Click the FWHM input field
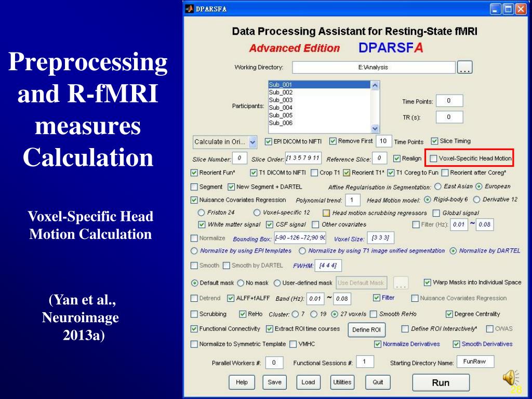This screenshot has height=399, width=532. click(328, 265)
